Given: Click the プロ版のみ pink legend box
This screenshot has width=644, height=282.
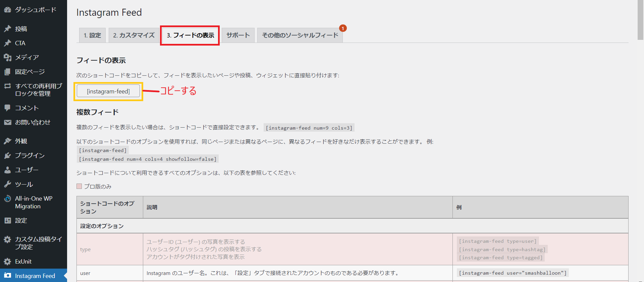Looking at the screenshot, I should click(x=79, y=186).
